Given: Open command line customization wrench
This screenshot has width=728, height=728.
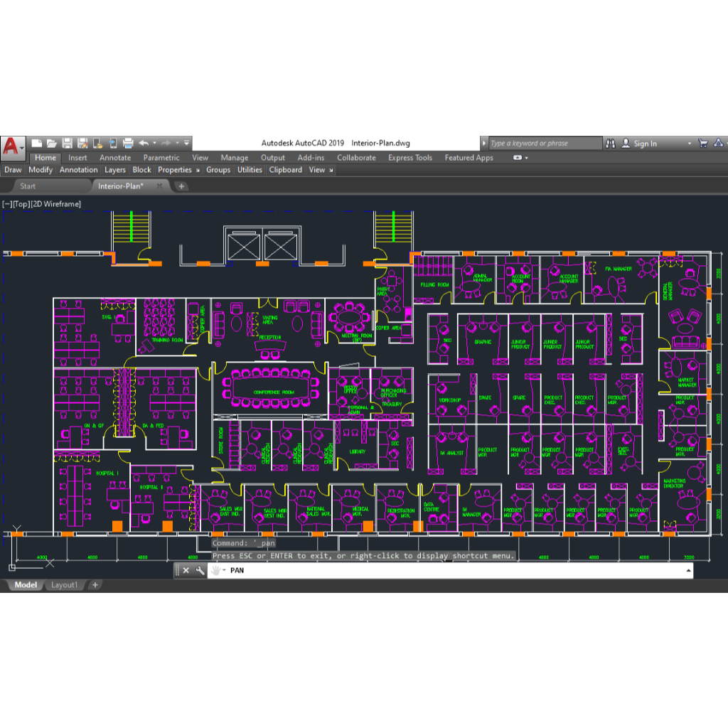Looking at the screenshot, I should [200, 570].
